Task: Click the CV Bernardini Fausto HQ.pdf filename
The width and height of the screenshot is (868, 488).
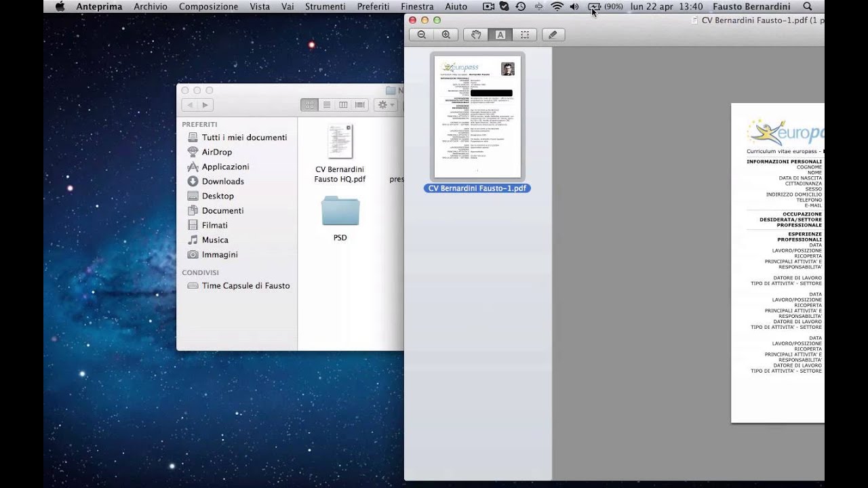Action: click(x=340, y=174)
